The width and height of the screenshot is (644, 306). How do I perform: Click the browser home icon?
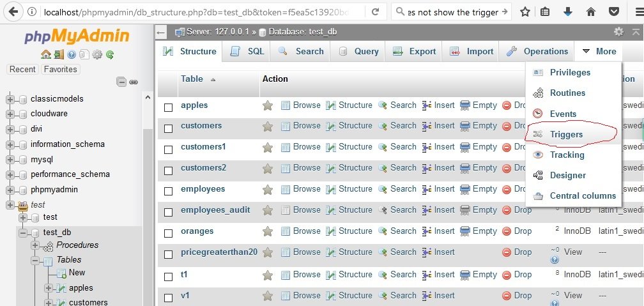pyautogui.click(x=591, y=11)
